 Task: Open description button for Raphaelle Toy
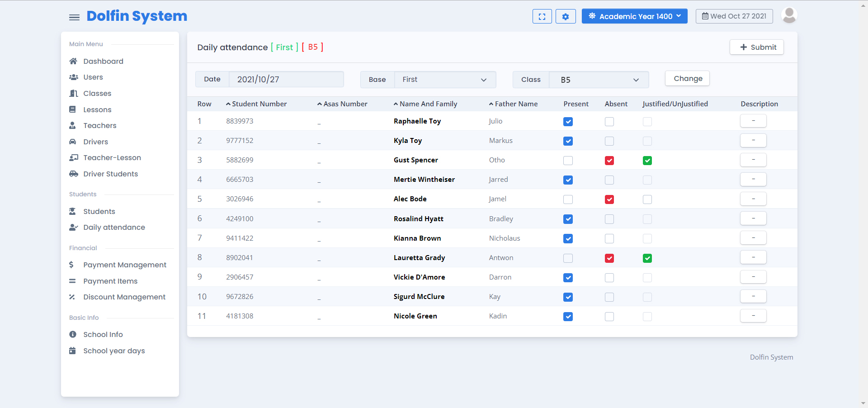coord(753,121)
